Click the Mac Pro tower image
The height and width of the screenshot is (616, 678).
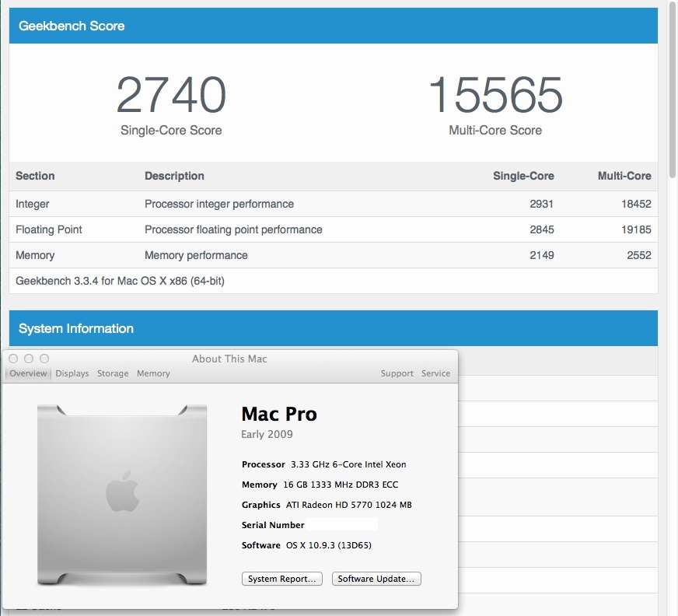(x=122, y=495)
